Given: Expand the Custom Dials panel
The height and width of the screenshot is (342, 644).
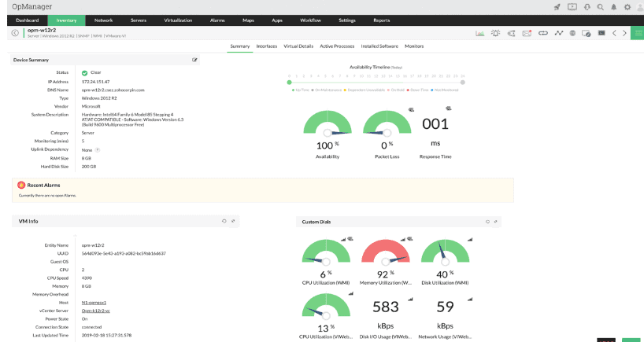Looking at the screenshot, I should 496,222.
